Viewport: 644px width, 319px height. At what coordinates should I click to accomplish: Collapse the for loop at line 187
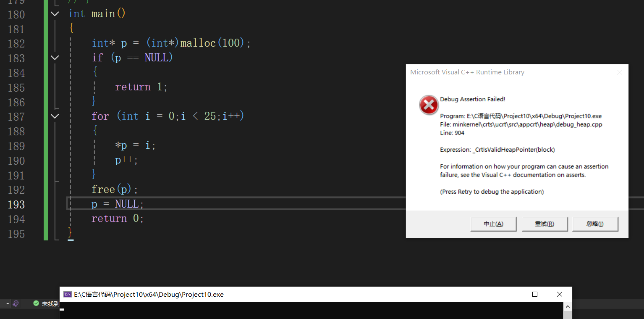pyautogui.click(x=55, y=116)
